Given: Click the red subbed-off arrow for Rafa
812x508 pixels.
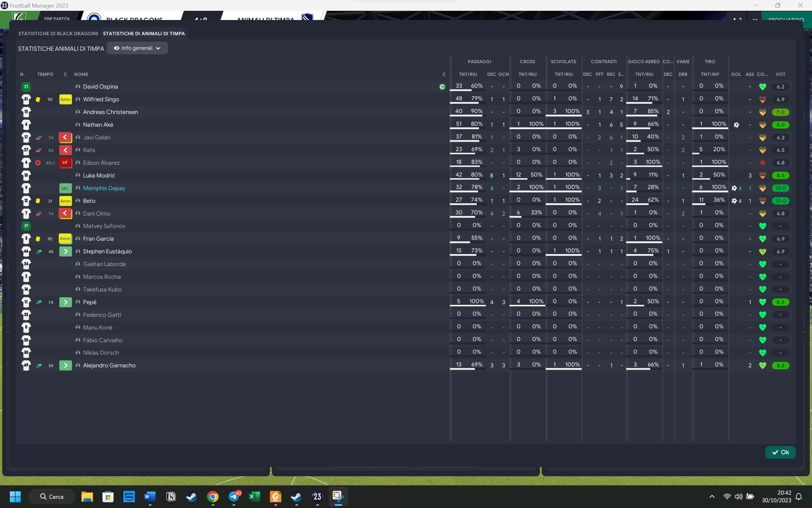Looking at the screenshot, I should pyautogui.click(x=65, y=150).
